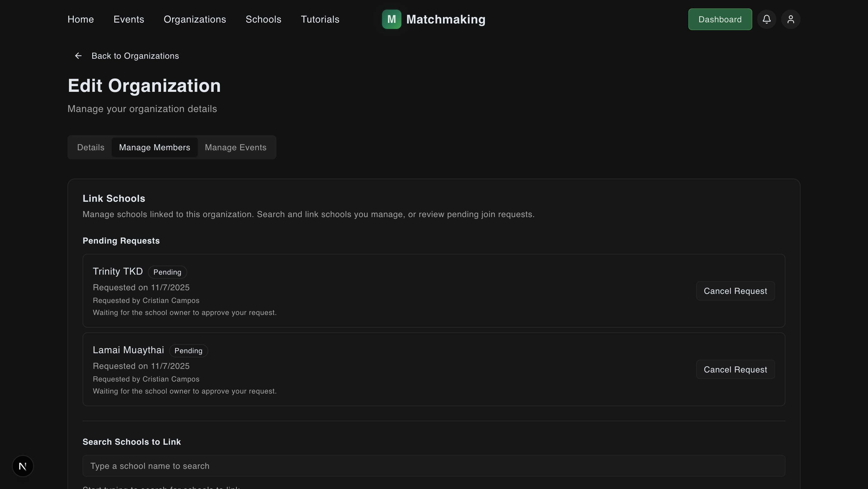This screenshot has height=489, width=868.
Task: Open the user profile icon
Action: pyautogui.click(x=791, y=19)
